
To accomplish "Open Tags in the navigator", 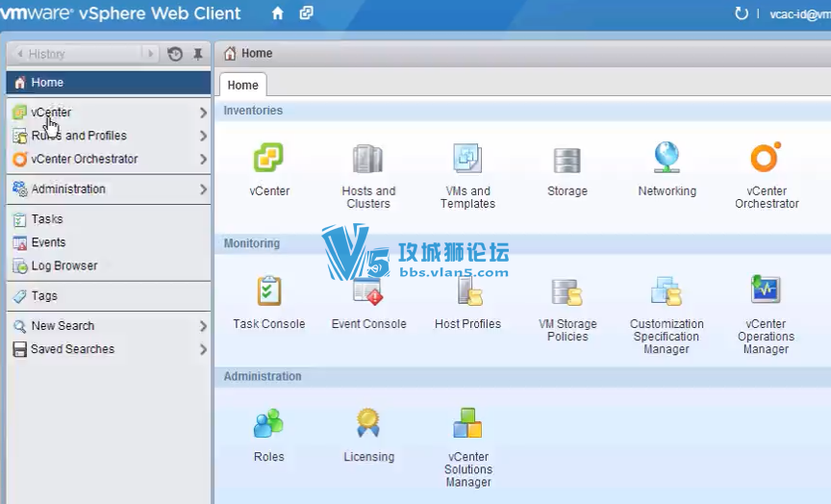I will [109, 296].
